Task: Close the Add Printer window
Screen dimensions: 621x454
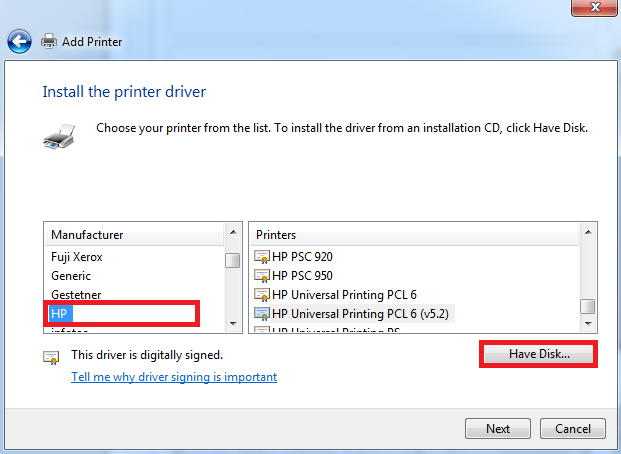Action: coord(594,7)
